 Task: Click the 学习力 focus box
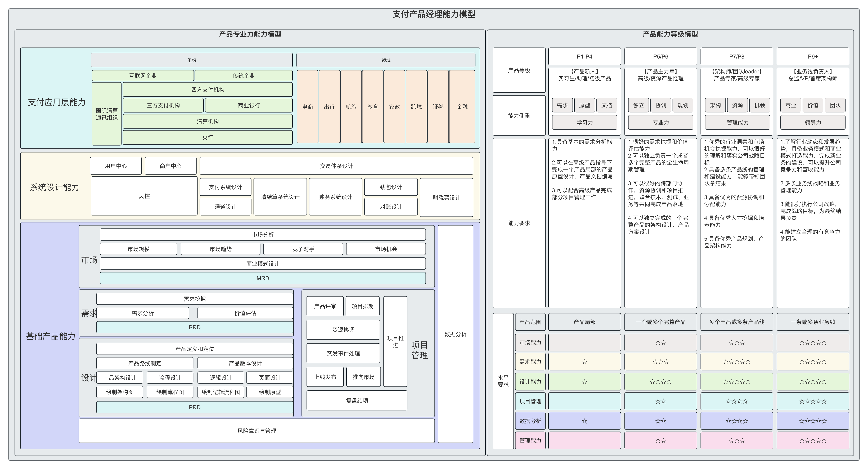[x=584, y=122]
